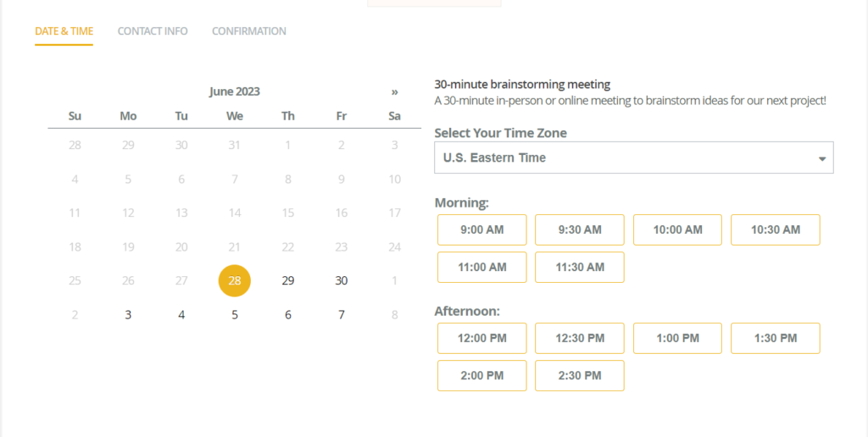Select 10:00 AM meeting time

[x=677, y=230]
